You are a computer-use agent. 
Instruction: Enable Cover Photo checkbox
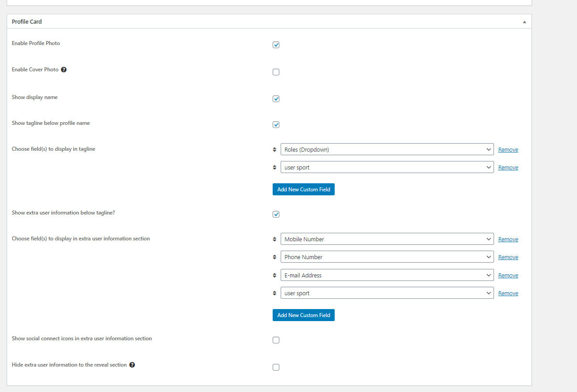pyautogui.click(x=276, y=72)
